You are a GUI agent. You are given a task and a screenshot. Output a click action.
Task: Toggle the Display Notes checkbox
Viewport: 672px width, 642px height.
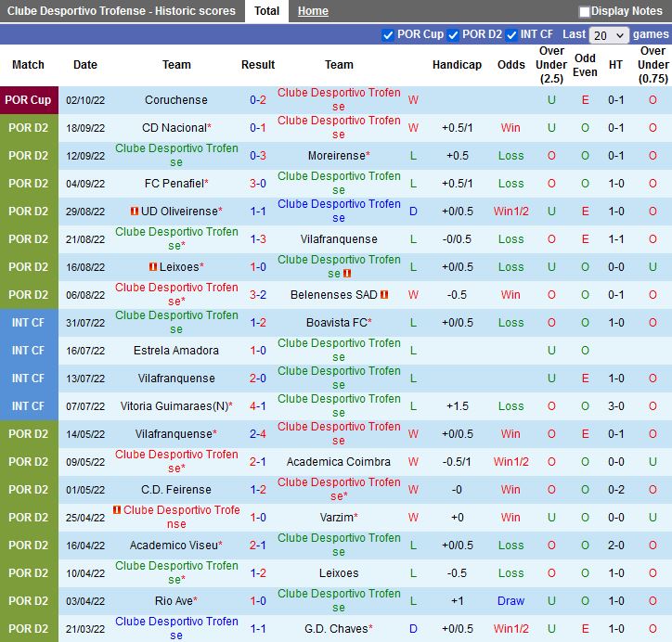click(x=584, y=11)
